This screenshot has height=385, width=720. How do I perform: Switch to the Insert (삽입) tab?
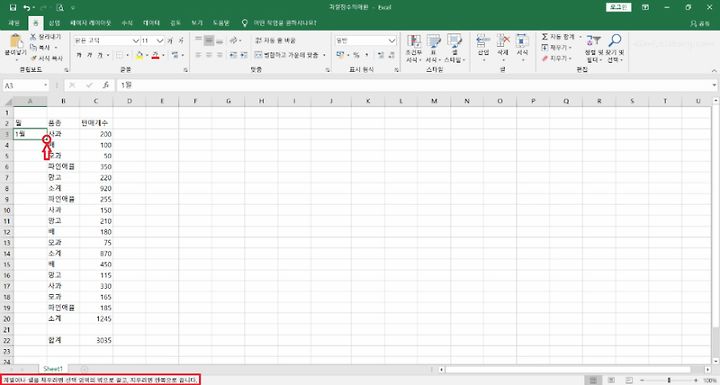point(55,23)
